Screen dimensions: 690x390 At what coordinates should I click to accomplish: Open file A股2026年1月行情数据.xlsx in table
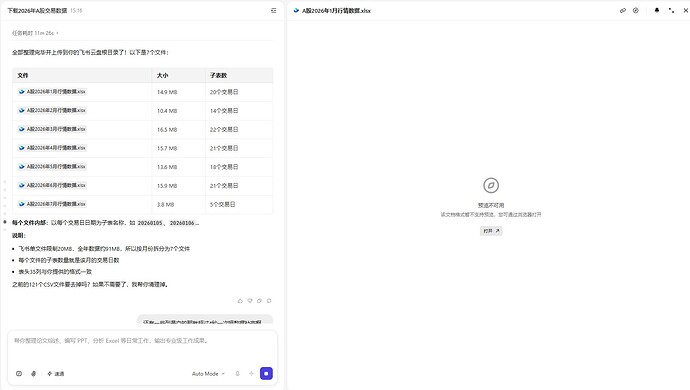pyautogui.click(x=52, y=92)
